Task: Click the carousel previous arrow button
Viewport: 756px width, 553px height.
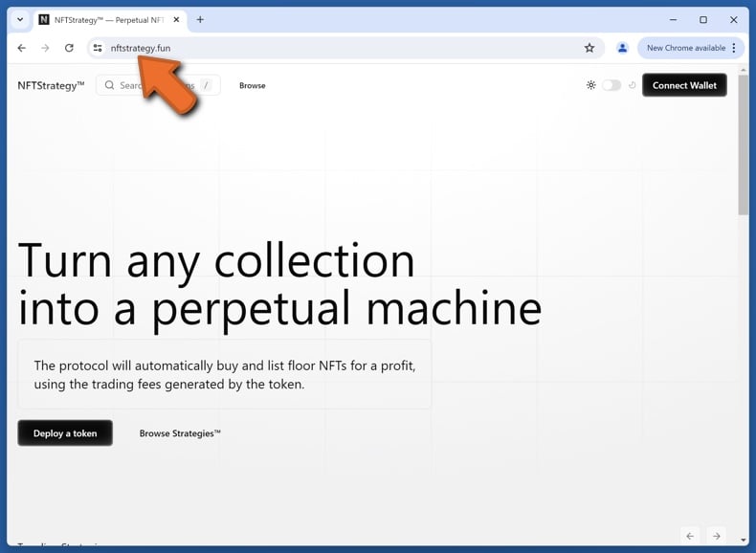Action: click(x=690, y=536)
